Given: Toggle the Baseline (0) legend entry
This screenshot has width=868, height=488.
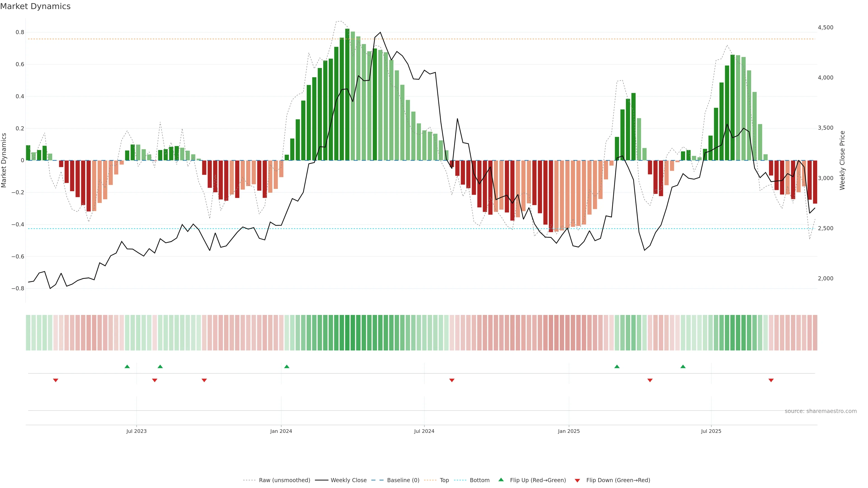Looking at the screenshot, I should 403,480.
